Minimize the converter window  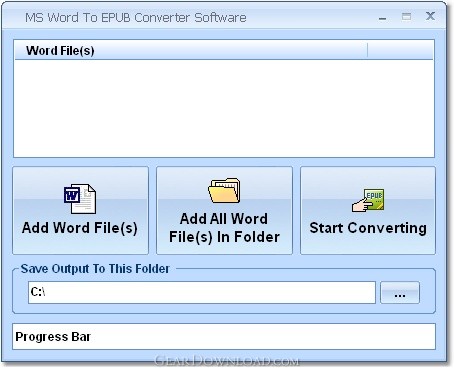[x=383, y=17]
